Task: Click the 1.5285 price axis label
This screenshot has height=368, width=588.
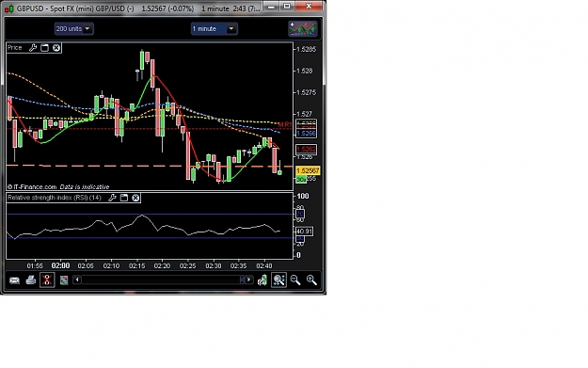Action: (x=307, y=49)
